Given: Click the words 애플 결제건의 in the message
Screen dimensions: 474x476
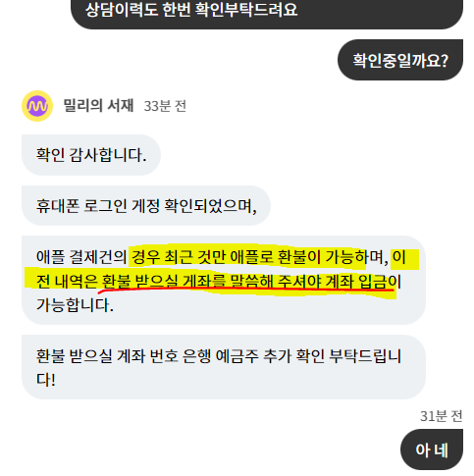Looking at the screenshot, I should (x=81, y=257).
